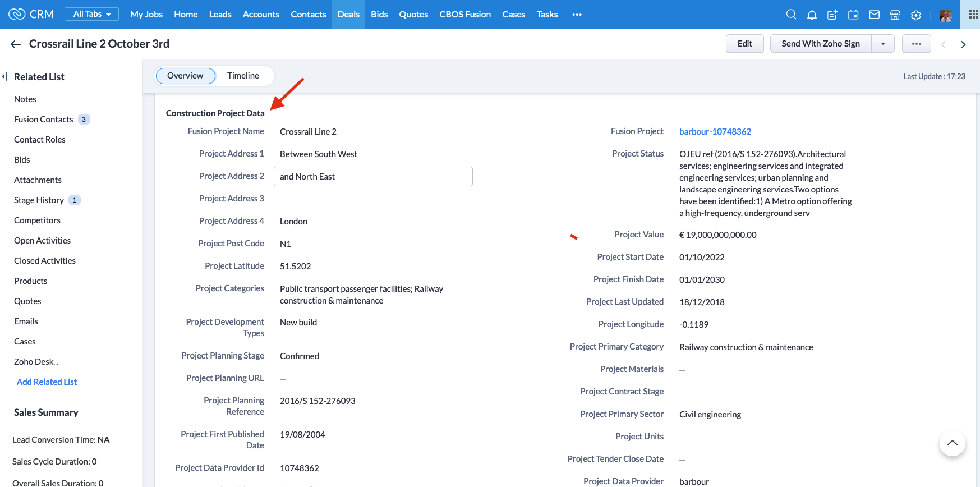980x487 pixels.
Task: Open the All Tabs dropdown
Action: [x=92, y=14]
